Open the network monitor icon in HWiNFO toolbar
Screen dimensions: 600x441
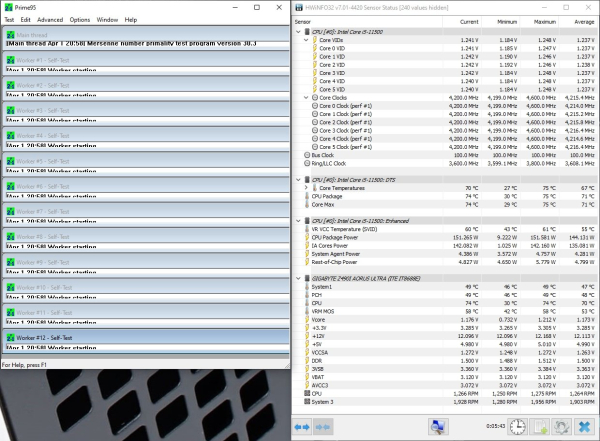(x=436, y=427)
